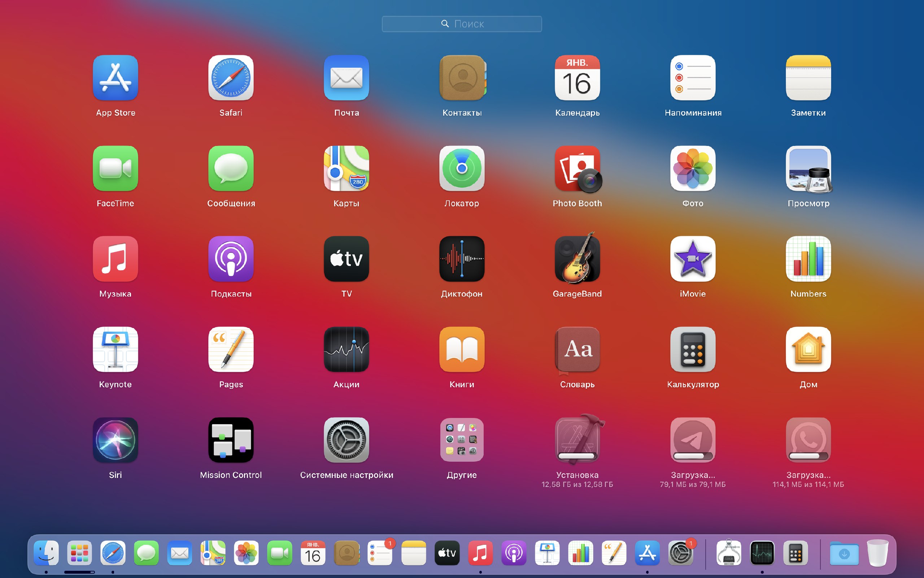Viewport: 924px width, 578px height.
Task: Launch Напоминания from the Launchpad grid
Action: [693, 78]
